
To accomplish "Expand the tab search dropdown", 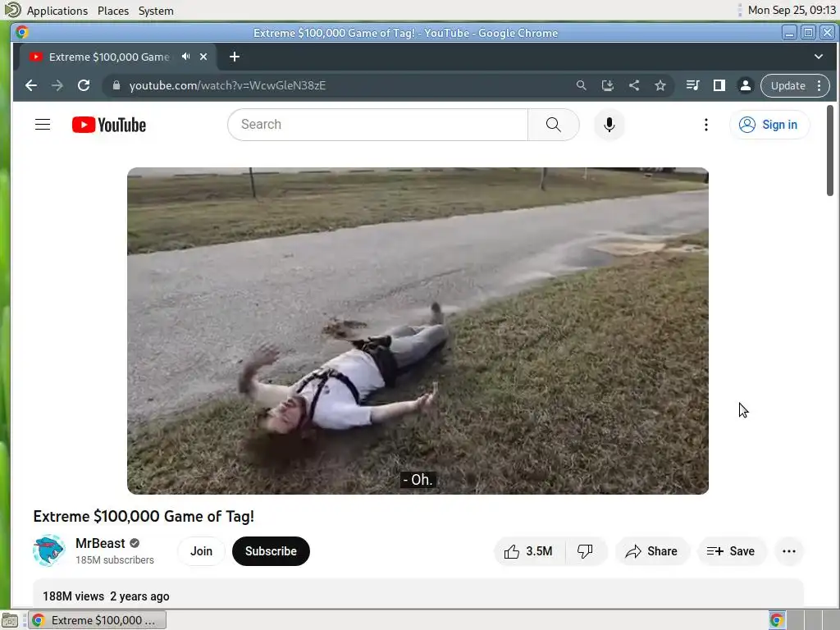I will click(819, 57).
